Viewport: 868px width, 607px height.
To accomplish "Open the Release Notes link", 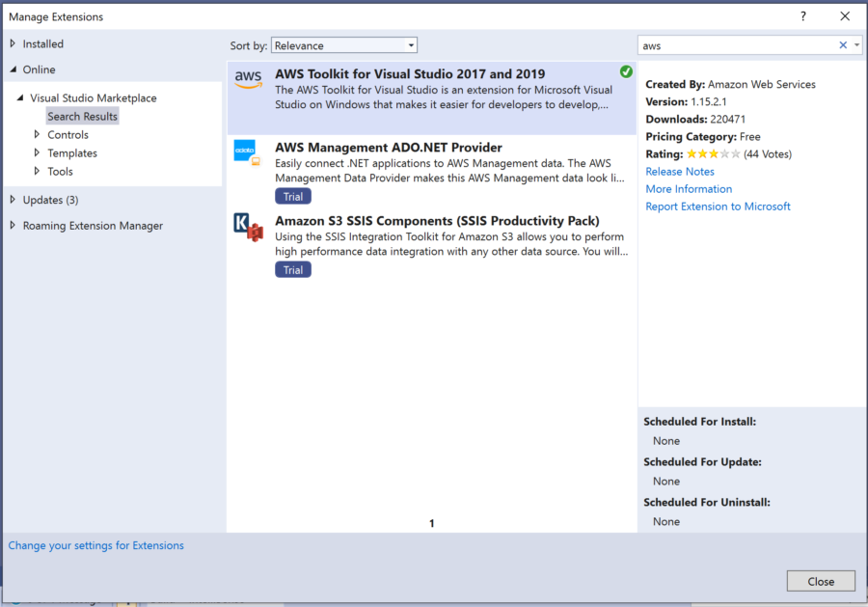I will (680, 172).
